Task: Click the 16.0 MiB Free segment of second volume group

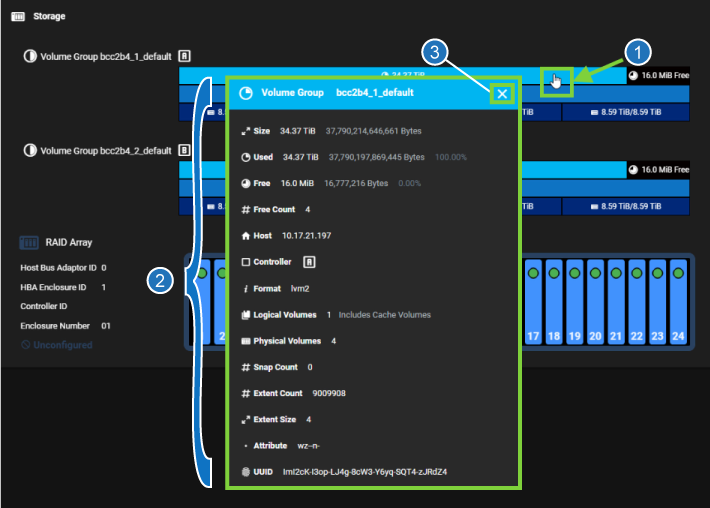Action: click(x=658, y=170)
